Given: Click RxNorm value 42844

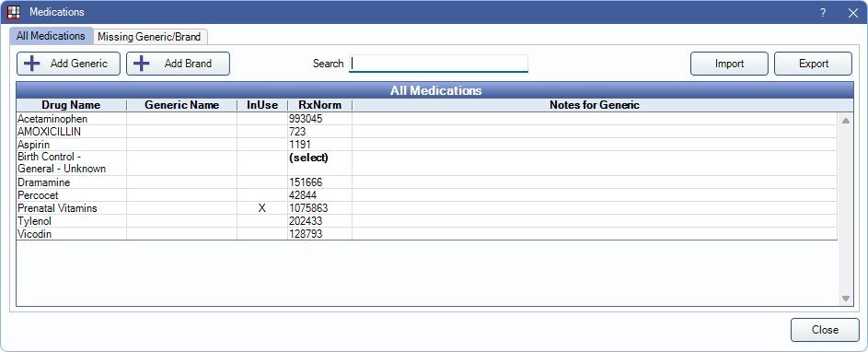Looking at the screenshot, I should click(x=303, y=195).
